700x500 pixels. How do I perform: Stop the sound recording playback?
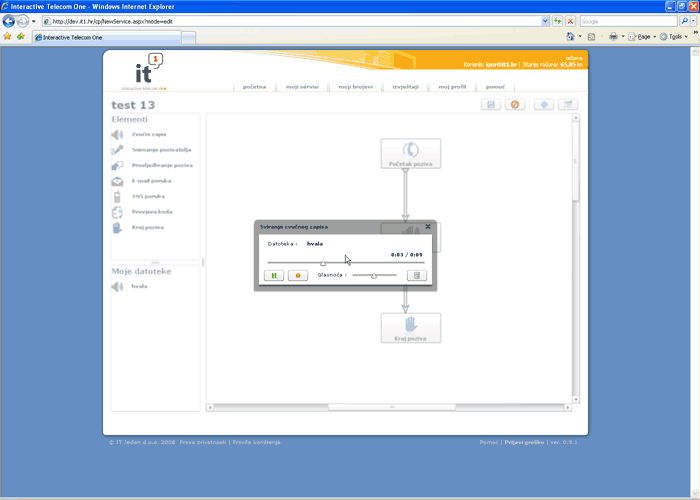point(297,275)
